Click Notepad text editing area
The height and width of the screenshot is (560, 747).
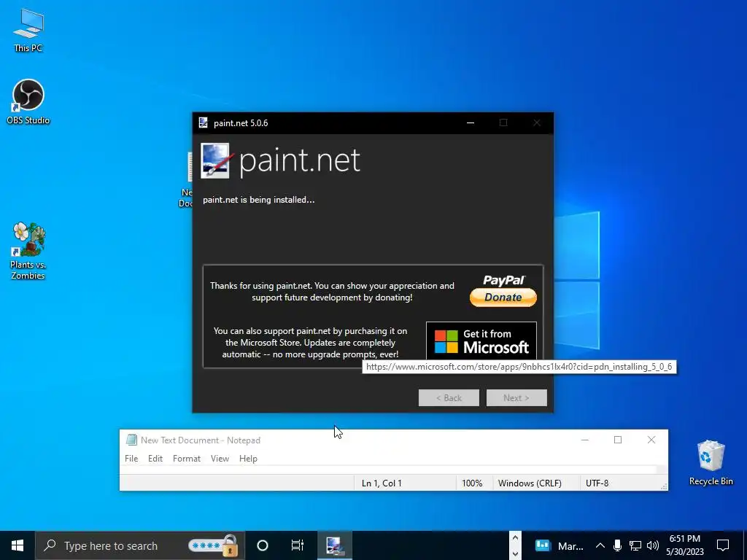388,470
